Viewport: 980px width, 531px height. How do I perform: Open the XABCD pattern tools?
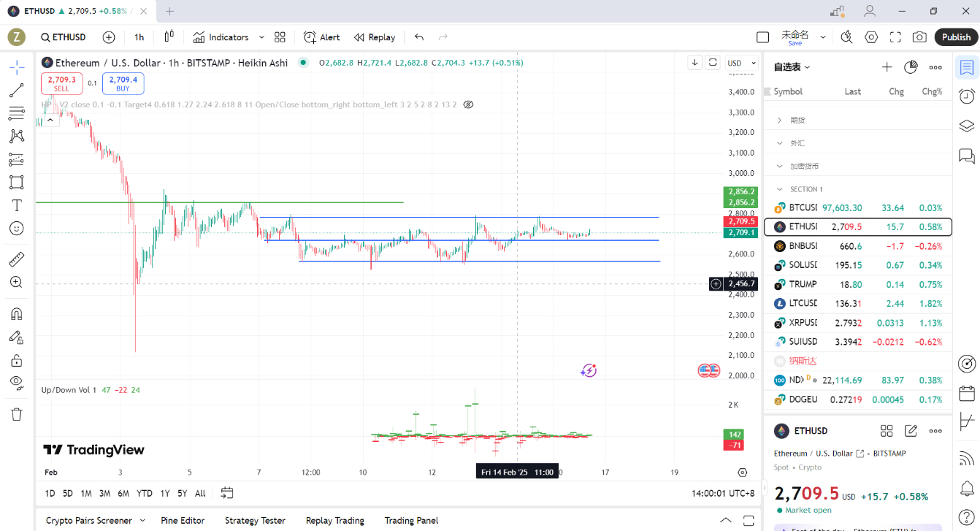[x=16, y=136]
